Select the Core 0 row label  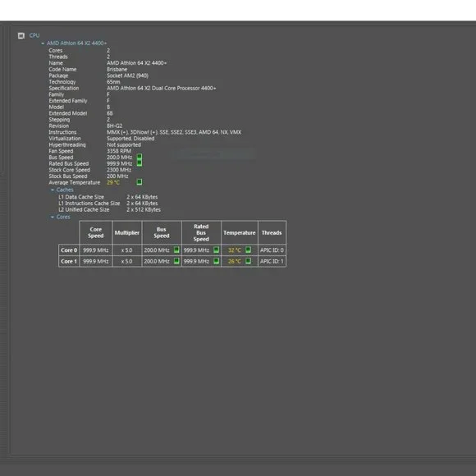(x=69, y=250)
